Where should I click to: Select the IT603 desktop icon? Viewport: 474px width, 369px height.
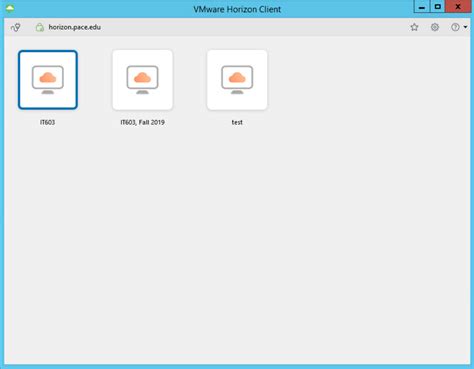48,80
